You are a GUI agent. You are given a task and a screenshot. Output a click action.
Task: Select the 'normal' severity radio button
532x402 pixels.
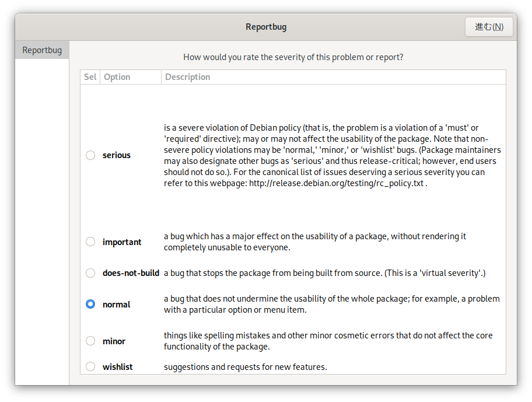point(90,304)
